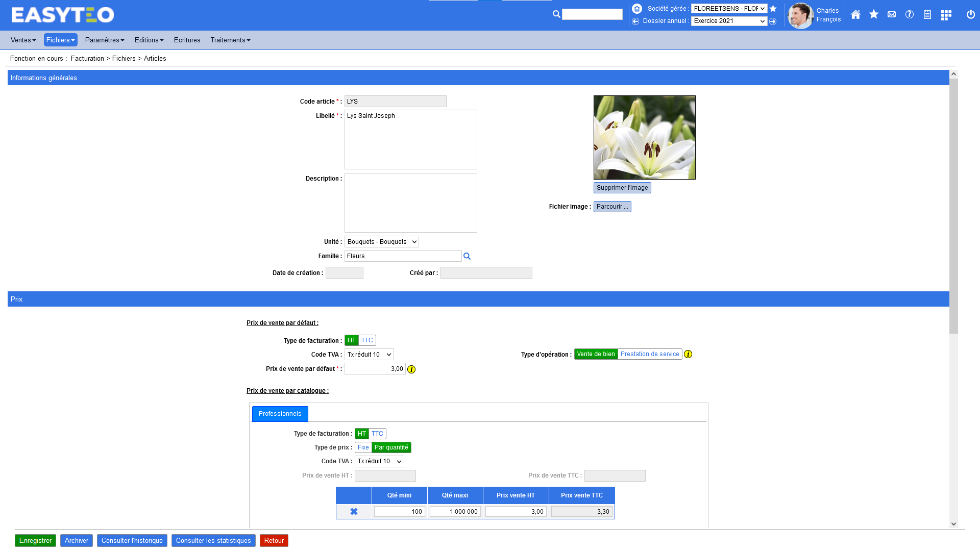The width and height of the screenshot is (980, 551).
Task: Click info icon beside Type d'opération
Action: click(688, 354)
